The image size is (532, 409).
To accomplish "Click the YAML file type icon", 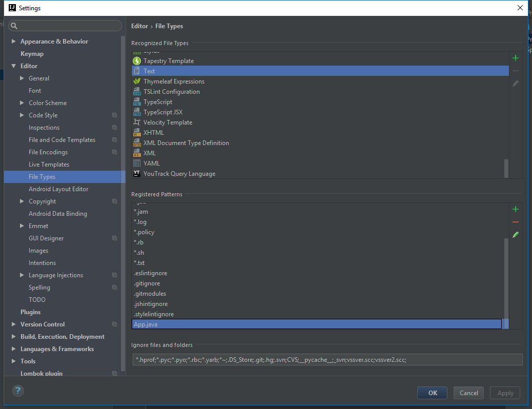I will [x=137, y=163].
